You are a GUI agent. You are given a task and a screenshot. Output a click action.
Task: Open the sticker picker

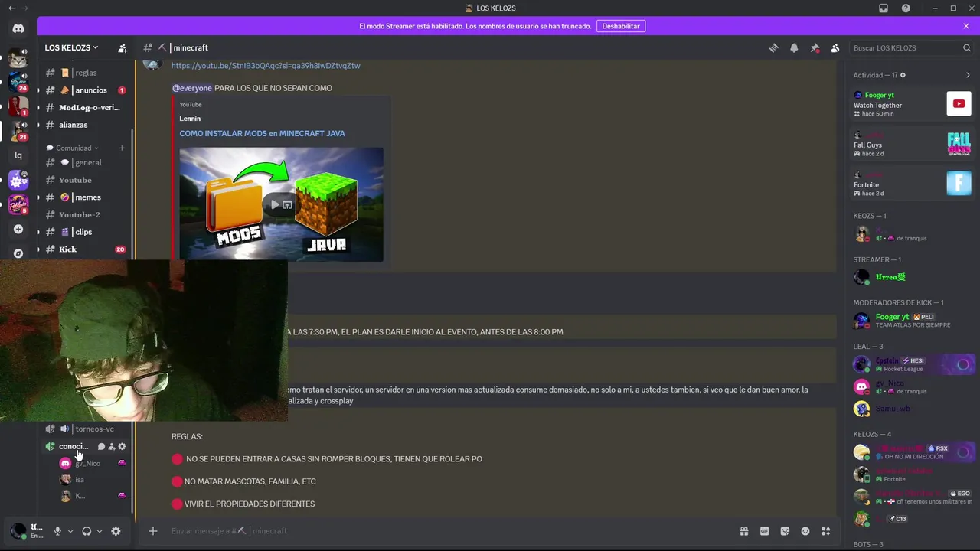(785, 530)
